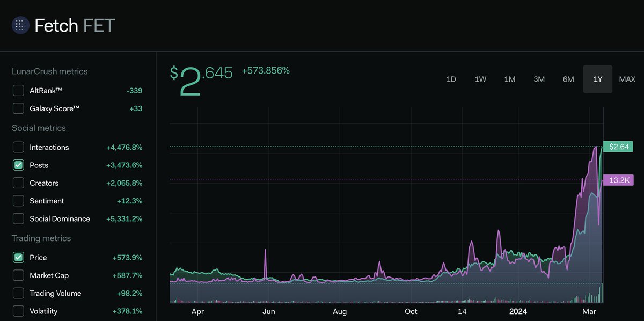Click the Trading Volume value +98.2%
This screenshot has height=321, width=644.
pos(129,293)
